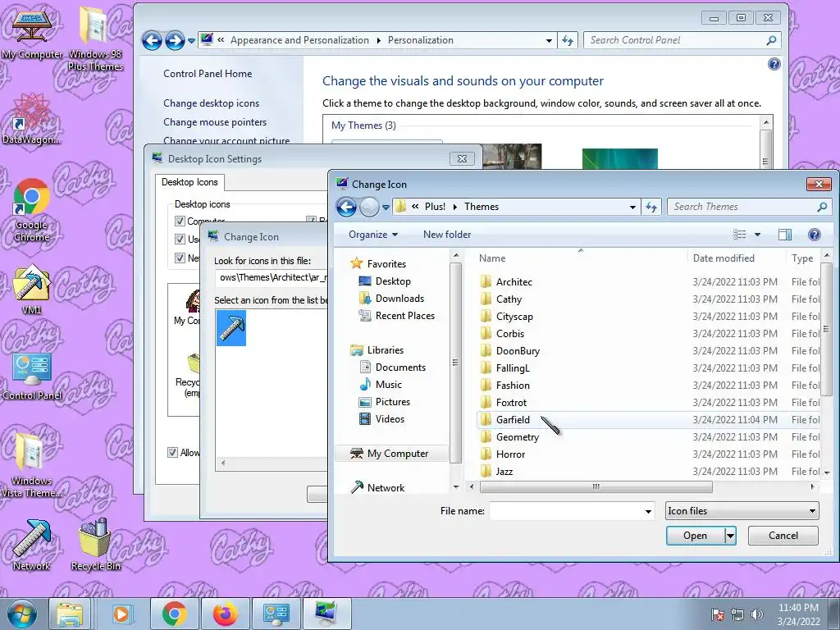Expand the Personalization address bar dropdown
This screenshot has height=630, width=840.
(x=549, y=40)
